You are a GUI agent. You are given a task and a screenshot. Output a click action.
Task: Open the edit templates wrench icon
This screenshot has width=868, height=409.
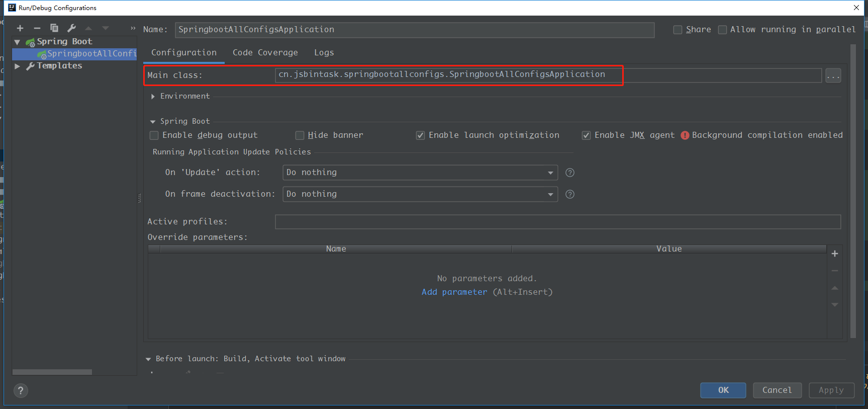coord(71,28)
